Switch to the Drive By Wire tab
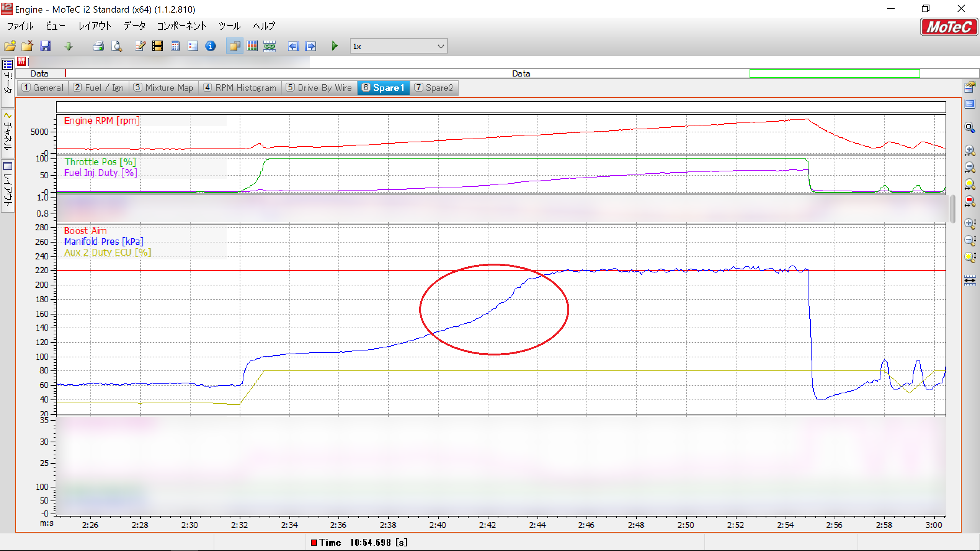The height and width of the screenshot is (551, 980). pyautogui.click(x=319, y=88)
